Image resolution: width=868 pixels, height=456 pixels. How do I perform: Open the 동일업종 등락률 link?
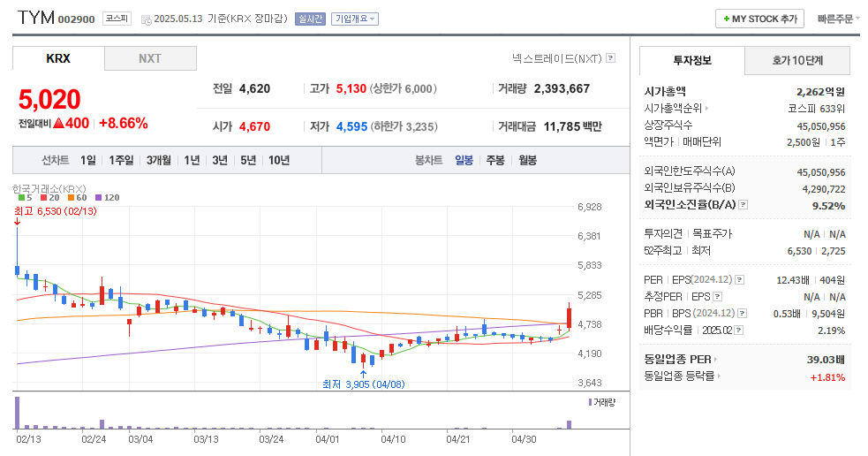[682, 376]
